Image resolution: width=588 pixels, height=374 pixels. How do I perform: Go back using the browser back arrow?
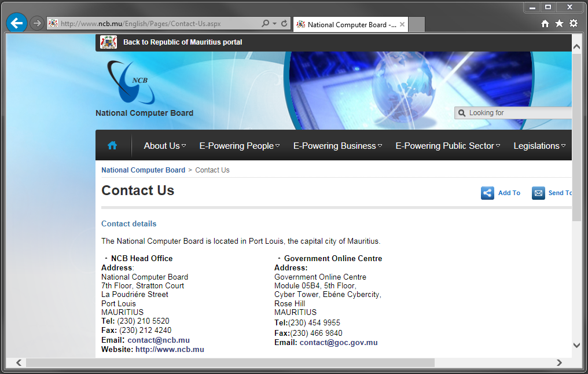point(17,23)
